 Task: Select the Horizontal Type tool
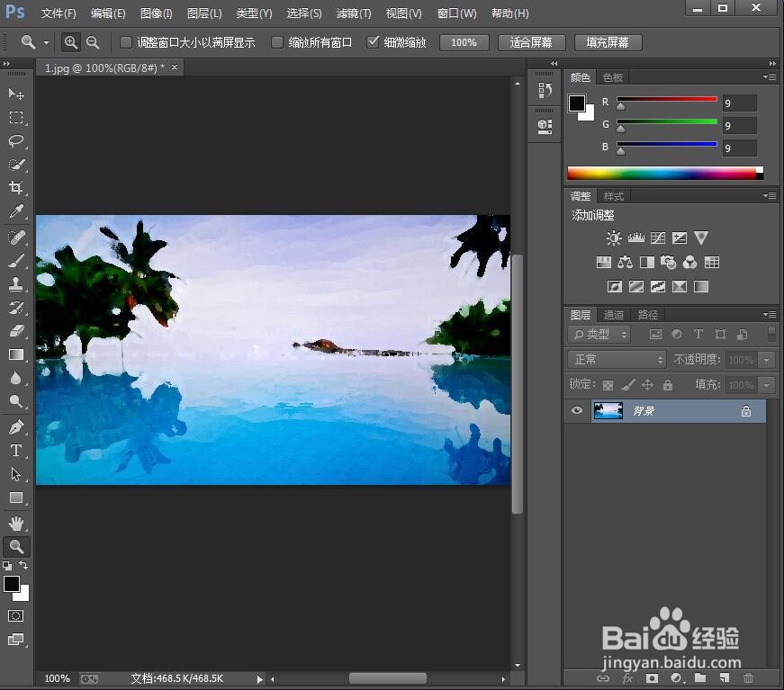(x=16, y=449)
